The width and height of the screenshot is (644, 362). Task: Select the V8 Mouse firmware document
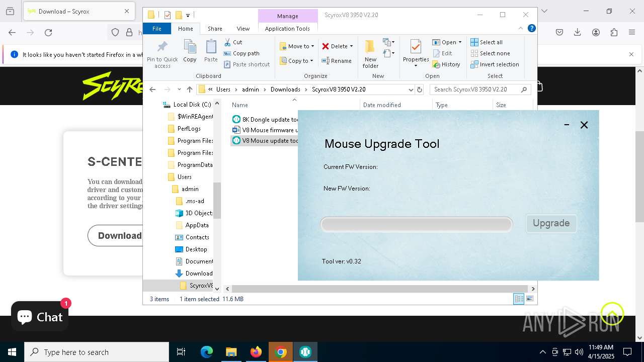pyautogui.click(x=265, y=130)
